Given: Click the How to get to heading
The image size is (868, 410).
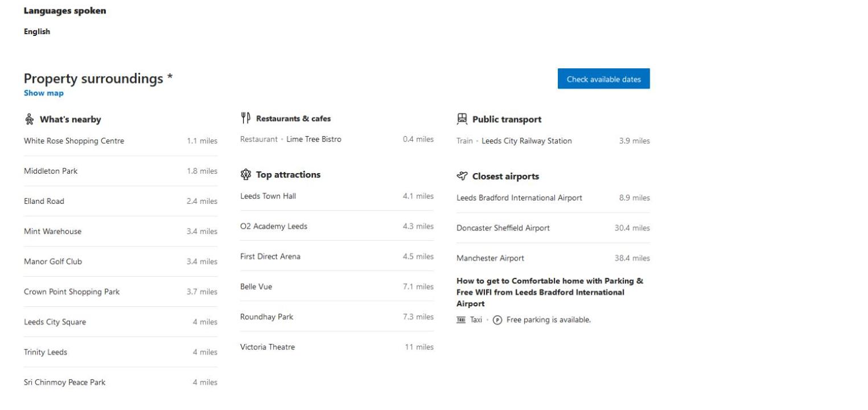Looking at the screenshot, I should click(x=550, y=293).
